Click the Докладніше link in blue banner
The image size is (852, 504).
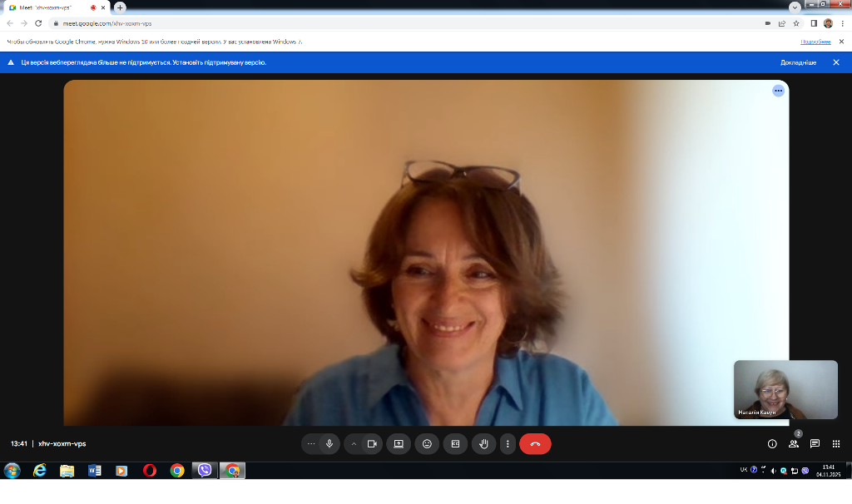coord(798,62)
